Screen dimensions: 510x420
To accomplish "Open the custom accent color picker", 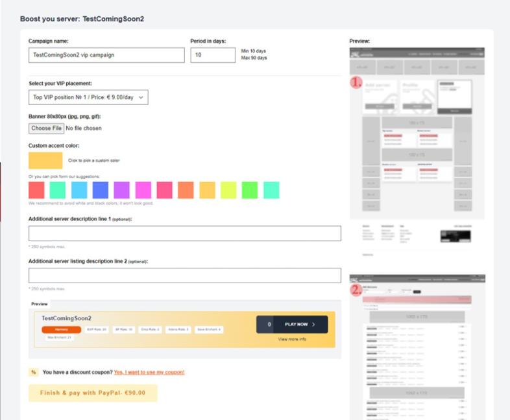I will (x=45, y=161).
